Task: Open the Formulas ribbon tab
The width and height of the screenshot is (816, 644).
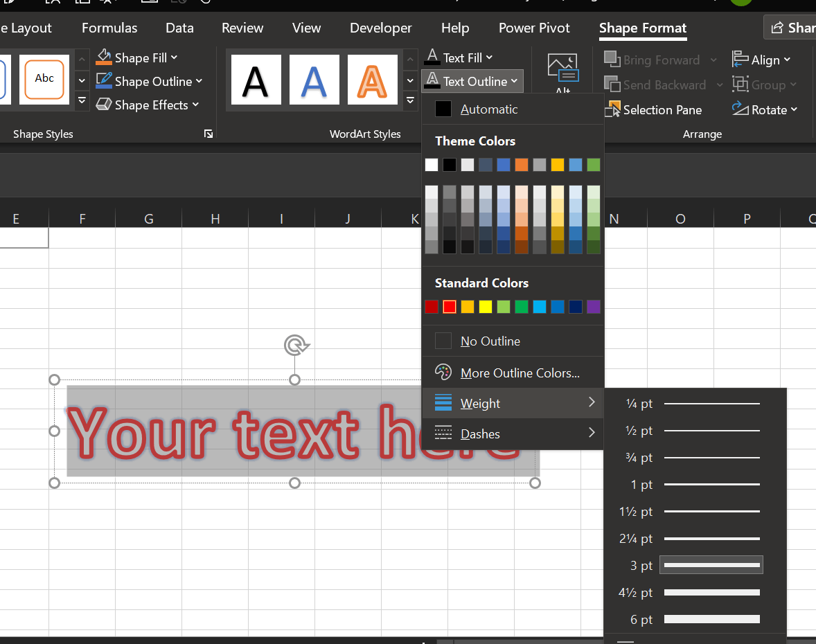Action: [109, 28]
